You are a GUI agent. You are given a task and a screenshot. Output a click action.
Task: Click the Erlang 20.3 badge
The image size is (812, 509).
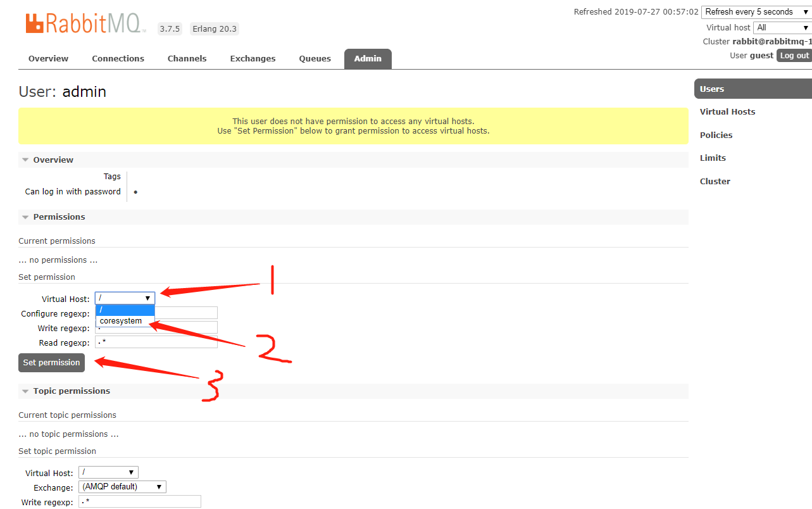click(x=215, y=28)
